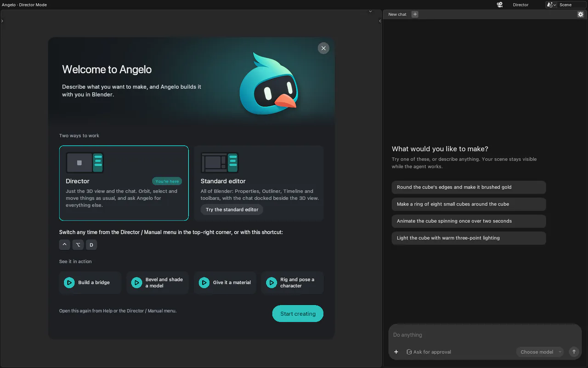Click the Director layout thumbnail icon
588x368 pixels.
(x=85, y=163)
